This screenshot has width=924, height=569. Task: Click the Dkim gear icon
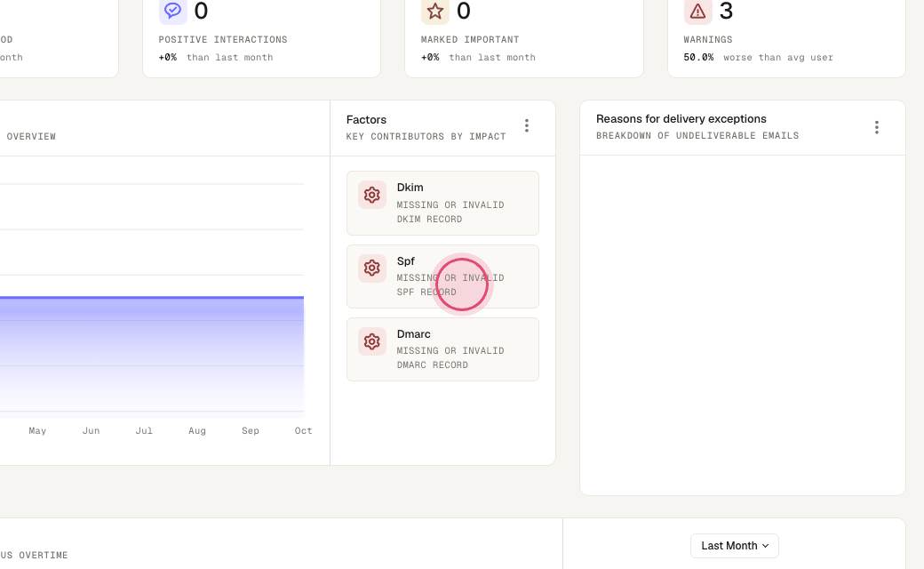[372, 196]
